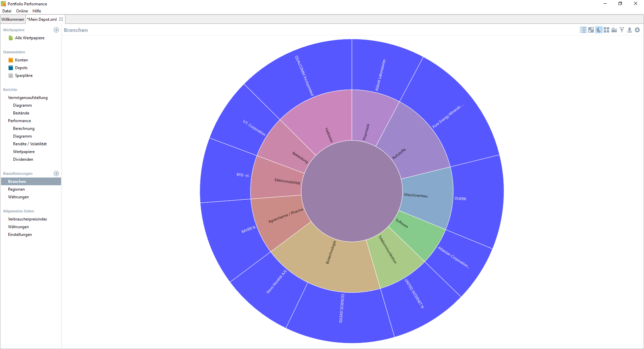
Task: Open the rebalancing view icon with arrows
Action: (591, 30)
